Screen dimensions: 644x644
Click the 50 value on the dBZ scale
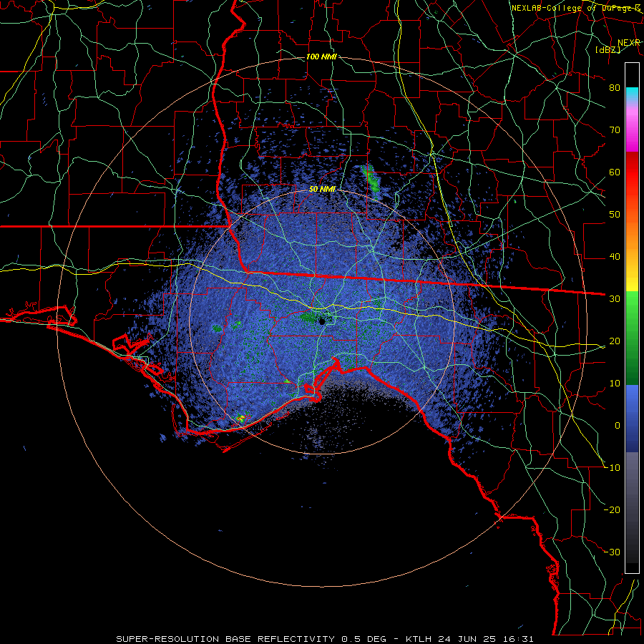pyautogui.click(x=615, y=215)
